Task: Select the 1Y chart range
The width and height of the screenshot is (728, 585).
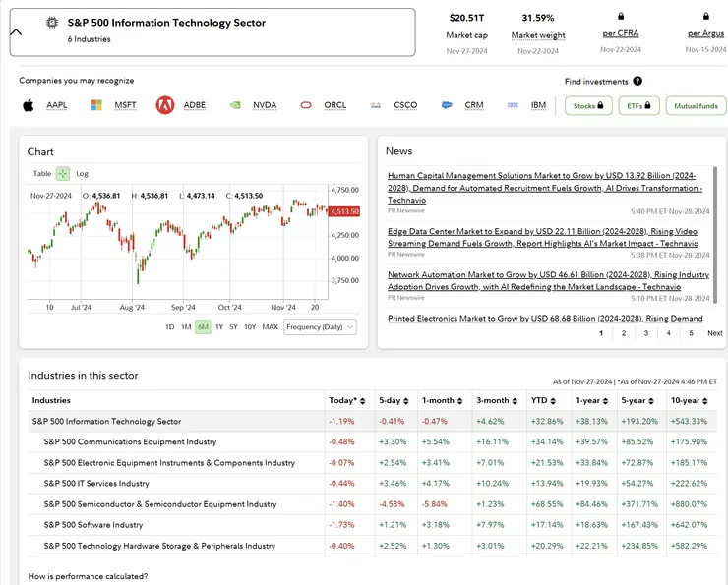Action: (x=219, y=327)
